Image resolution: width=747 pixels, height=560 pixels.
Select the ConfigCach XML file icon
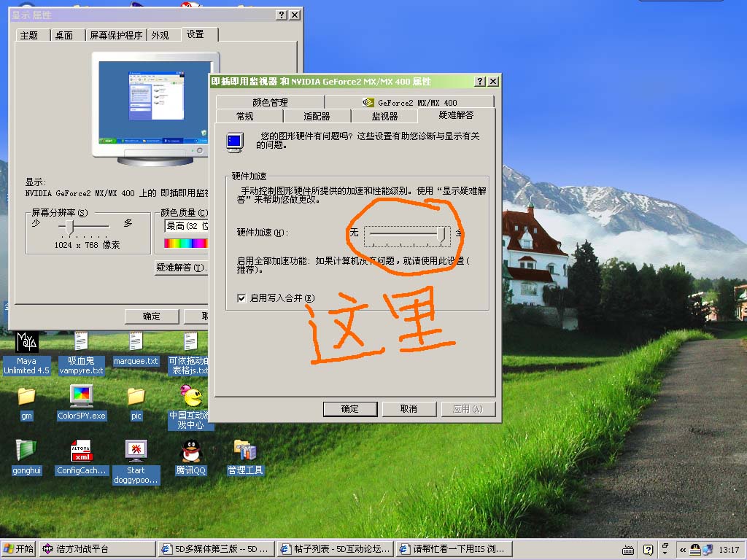tap(81, 452)
